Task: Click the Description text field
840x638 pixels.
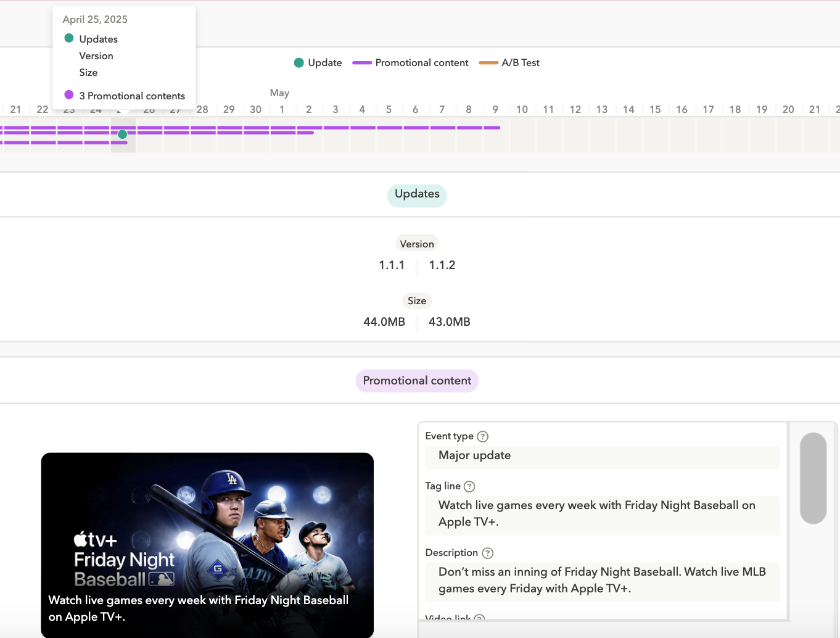Action: tap(603, 581)
